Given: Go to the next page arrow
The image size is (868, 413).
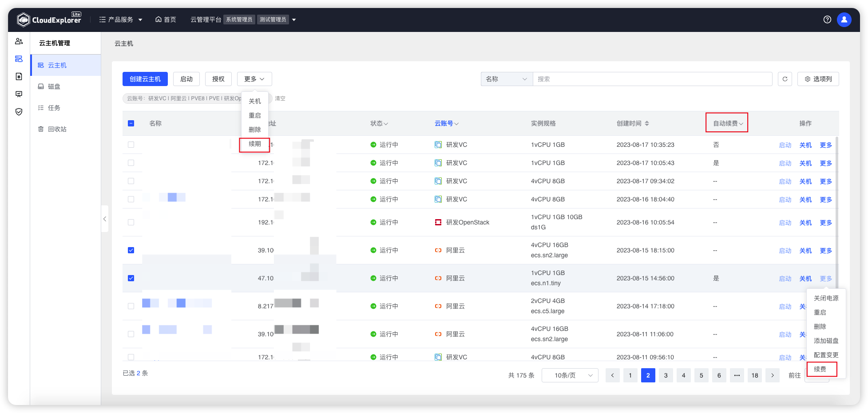Looking at the screenshot, I should pos(773,375).
